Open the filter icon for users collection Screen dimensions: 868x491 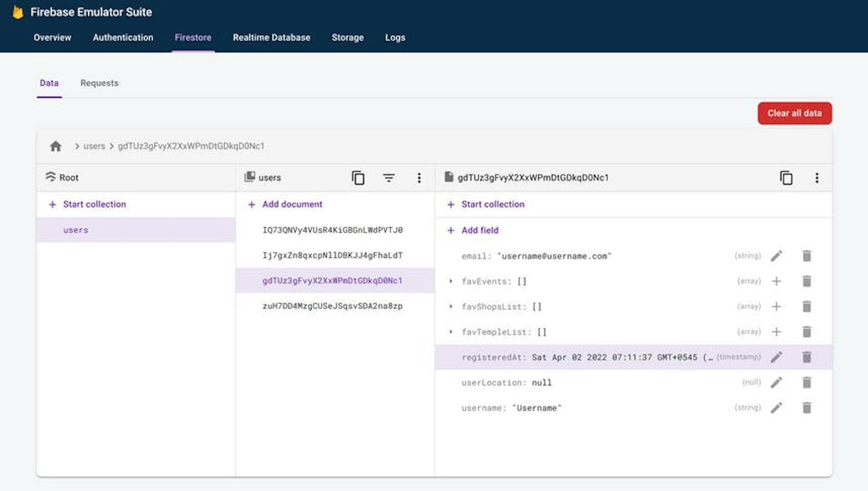(x=388, y=178)
